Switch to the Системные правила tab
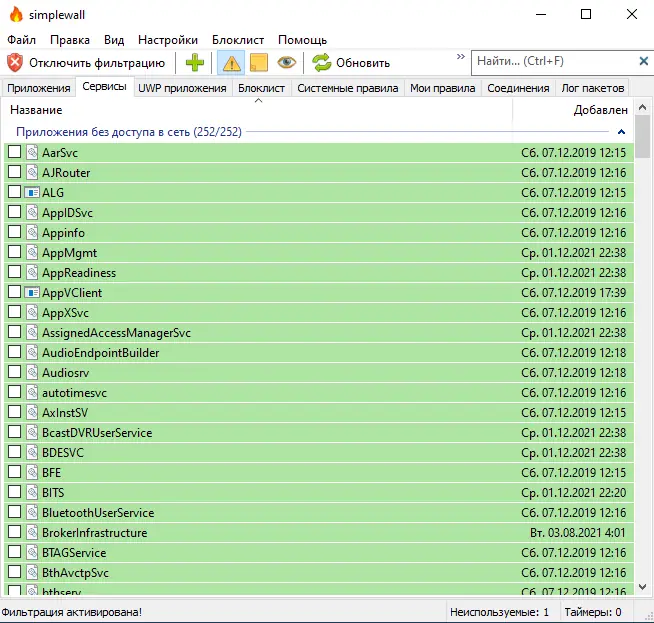654x623 pixels. click(348, 88)
